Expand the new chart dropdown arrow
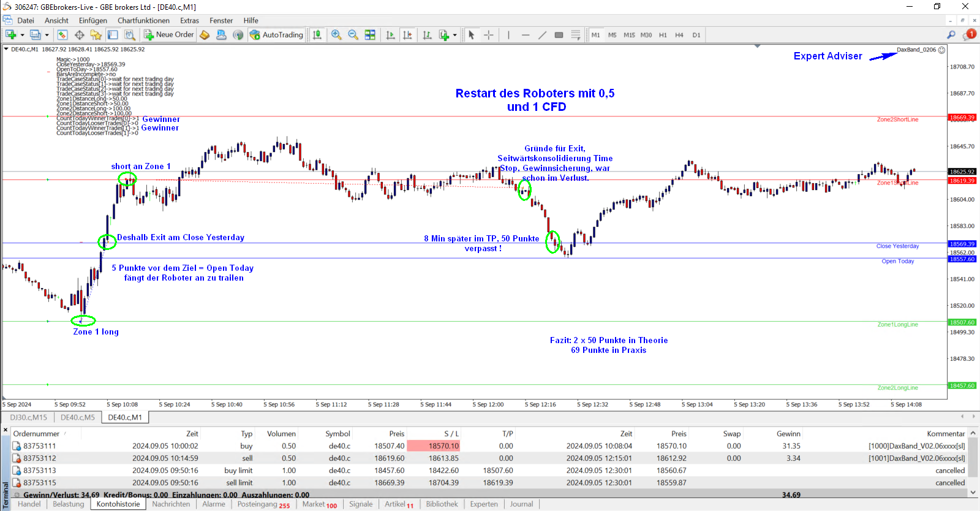980x511 pixels. pyautogui.click(x=23, y=35)
